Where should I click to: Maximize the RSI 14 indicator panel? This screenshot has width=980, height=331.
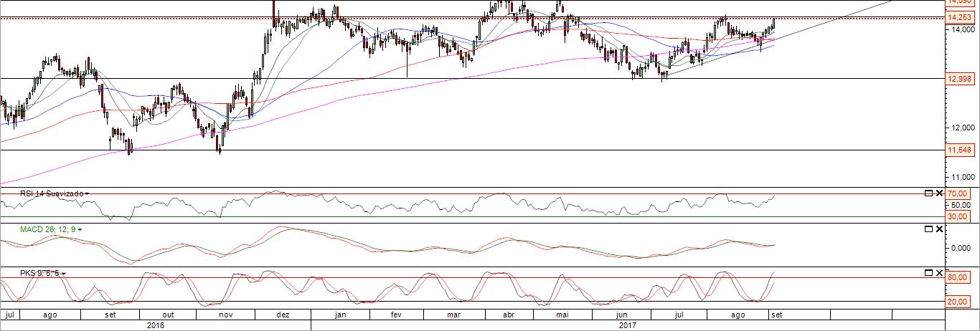[928, 193]
